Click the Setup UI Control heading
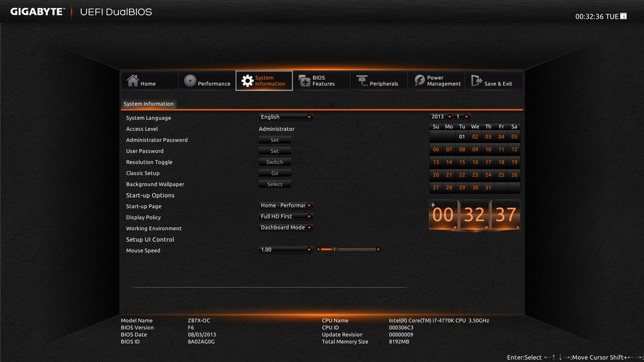This screenshot has width=644, height=362. tap(150, 239)
